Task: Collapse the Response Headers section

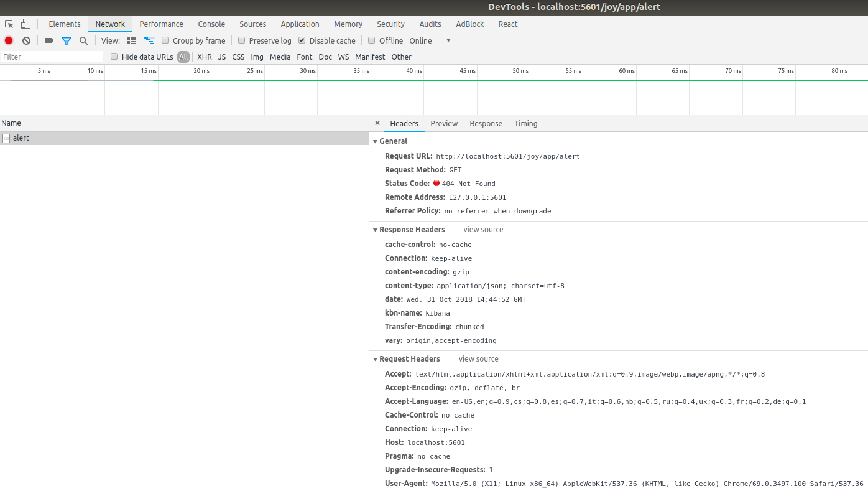Action: coord(376,229)
